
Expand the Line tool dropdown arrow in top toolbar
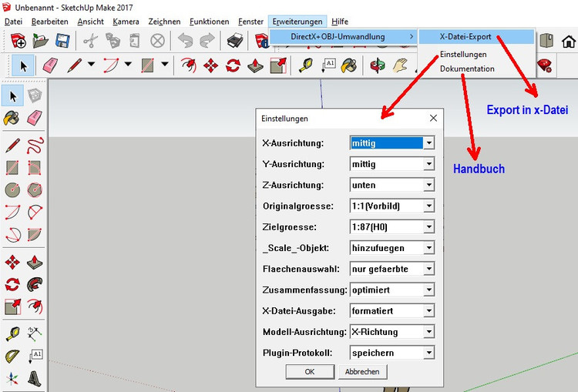click(91, 65)
